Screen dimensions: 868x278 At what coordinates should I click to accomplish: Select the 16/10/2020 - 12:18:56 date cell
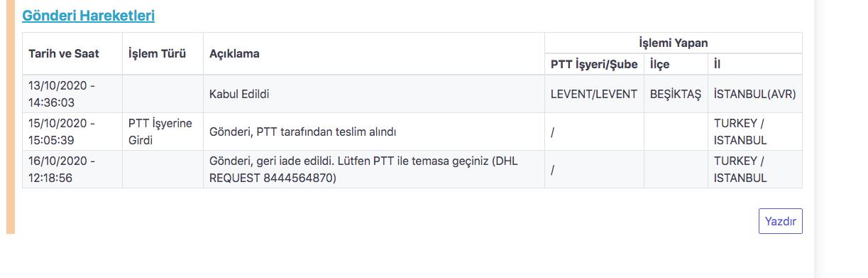coord(72,169)
